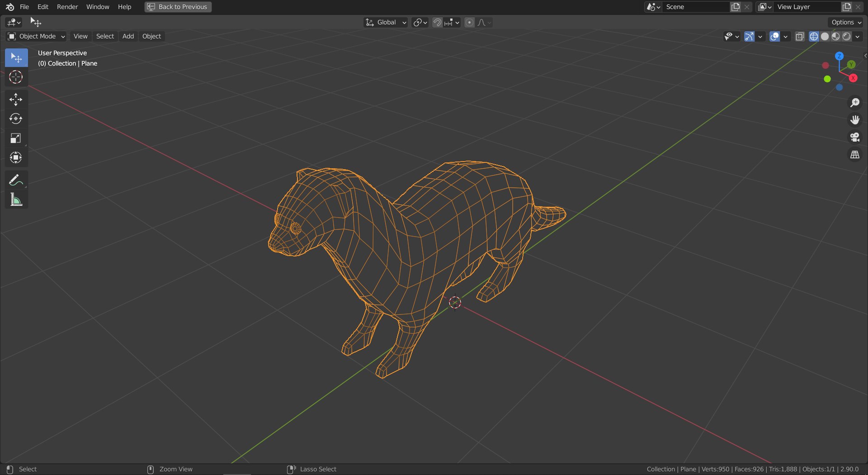
Task: Toggle proportional editing
Action: click(470, 22)
